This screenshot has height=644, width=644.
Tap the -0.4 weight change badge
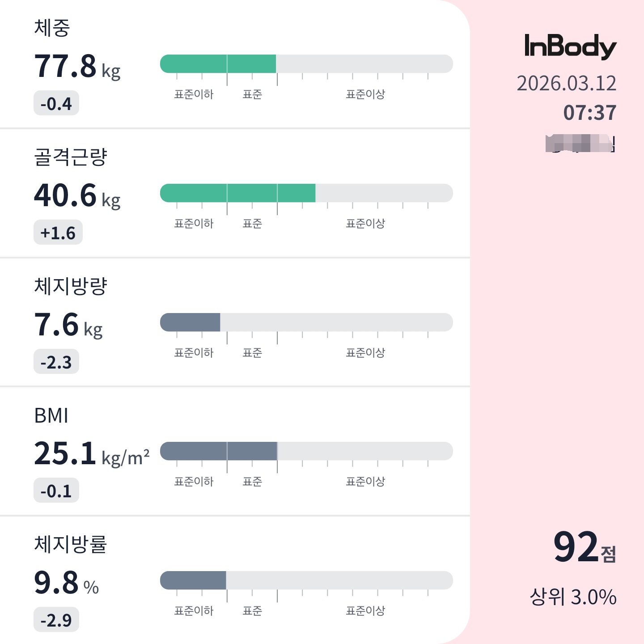click(56, 103)
